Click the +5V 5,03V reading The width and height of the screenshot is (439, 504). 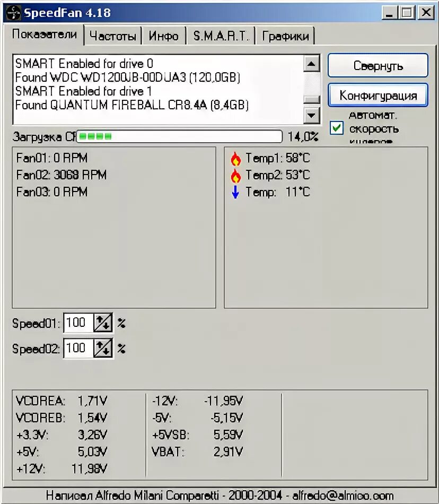[62, 452]
